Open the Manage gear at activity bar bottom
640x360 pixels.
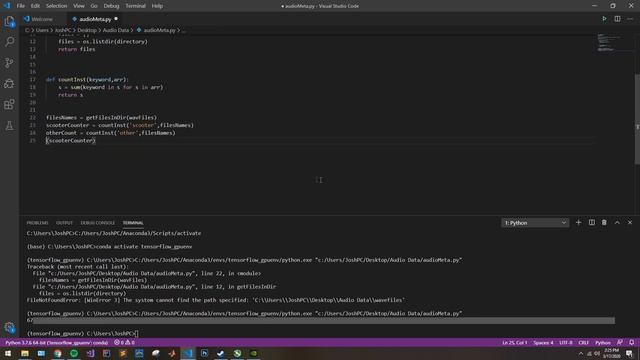tap(9, 327)
